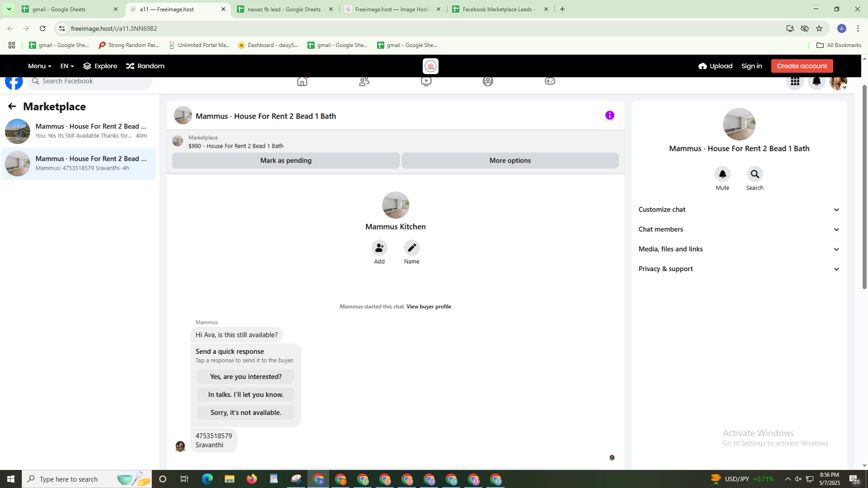Click the Name pencil edit icon
Screen dimensions: 868x488
click(x=411, y=248)
